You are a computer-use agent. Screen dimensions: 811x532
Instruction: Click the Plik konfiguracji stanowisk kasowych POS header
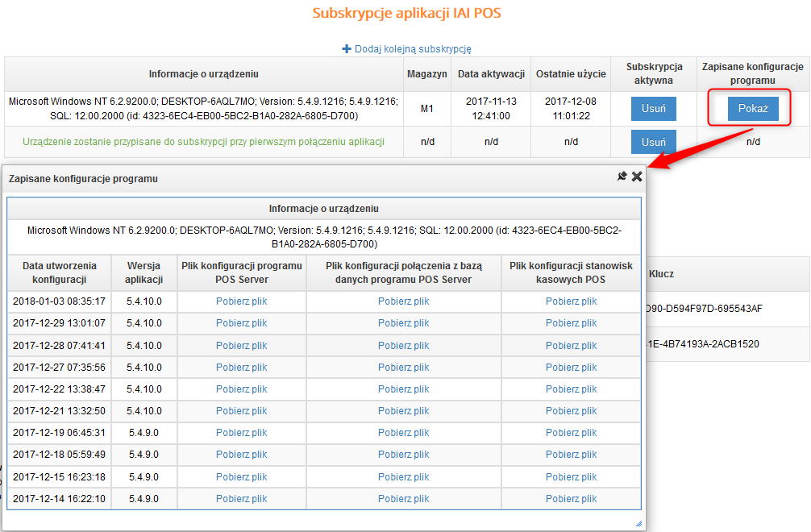pos(571,272)
